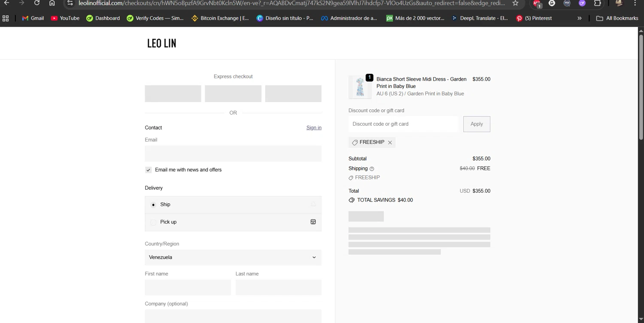Bookmark this page with the star icon

coord(516,3)
